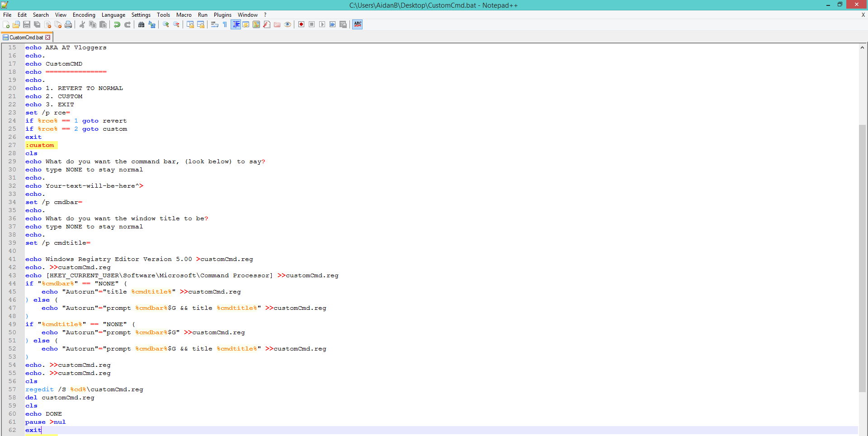
Task: Disable the indent guide display
Action: (236, 24)
